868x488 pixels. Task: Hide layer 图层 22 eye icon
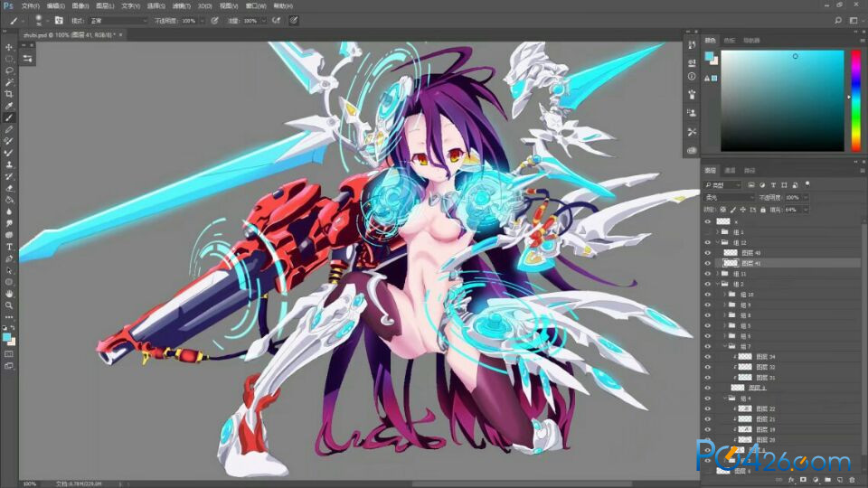[707, 408]
